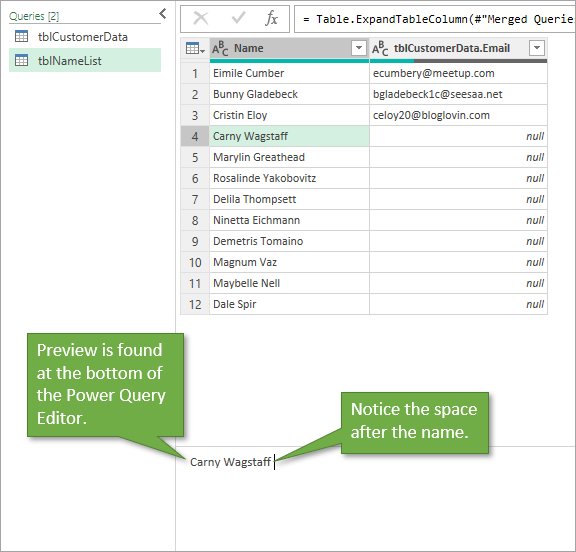Click the null email cell for Dale Spir
This screenshot has height=552, width=576.
point(458,304)
